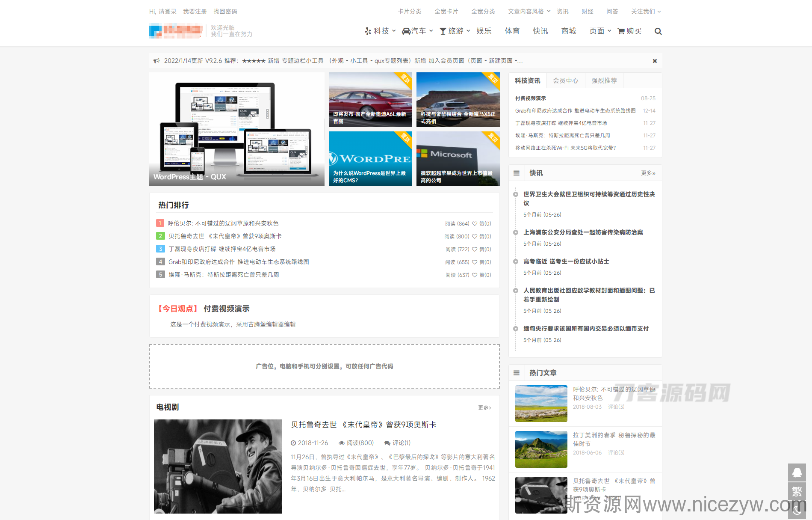Like the first hot-ranking article via heart icon
Screen dimensions: 812x520
click(475, 224)
